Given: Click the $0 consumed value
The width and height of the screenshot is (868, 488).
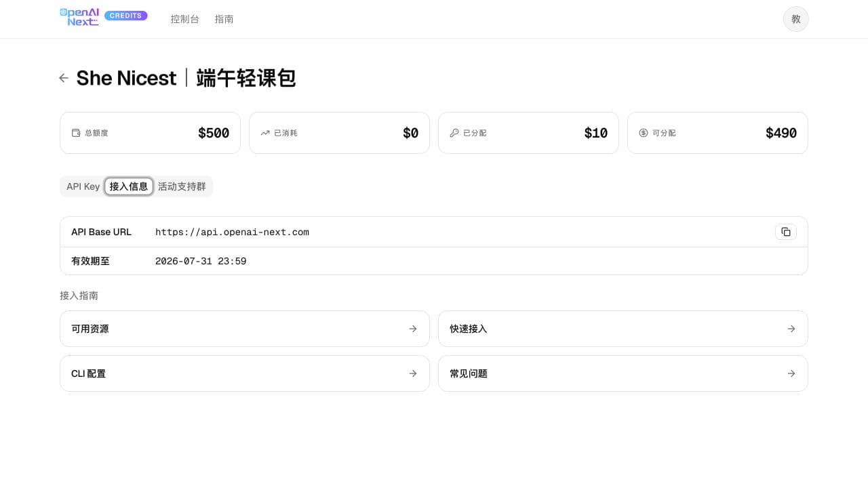Looking at the screenshot, I should pos(410,133).
